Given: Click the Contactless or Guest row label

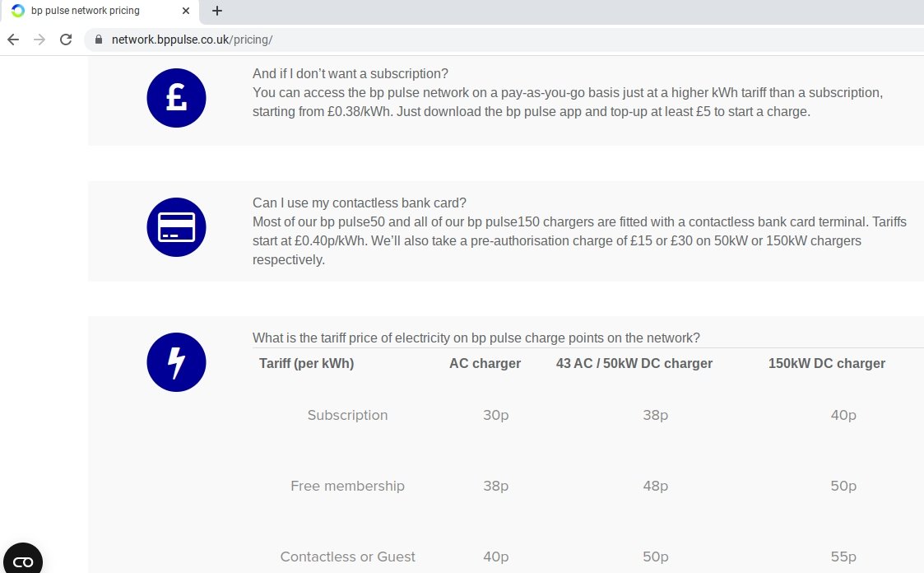Looking at the screenshot, I should pyautogui.click(x=348, y=557).
